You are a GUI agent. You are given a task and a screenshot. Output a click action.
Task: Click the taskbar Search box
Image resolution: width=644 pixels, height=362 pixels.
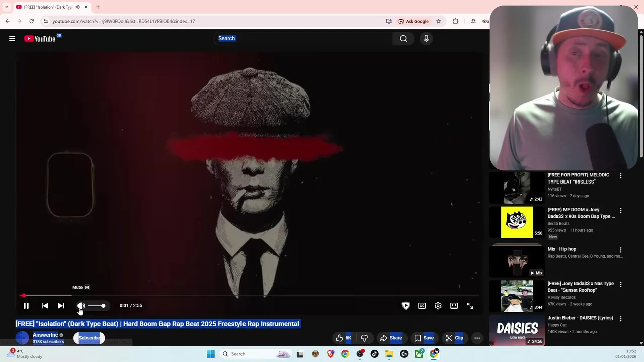(256, 354)
